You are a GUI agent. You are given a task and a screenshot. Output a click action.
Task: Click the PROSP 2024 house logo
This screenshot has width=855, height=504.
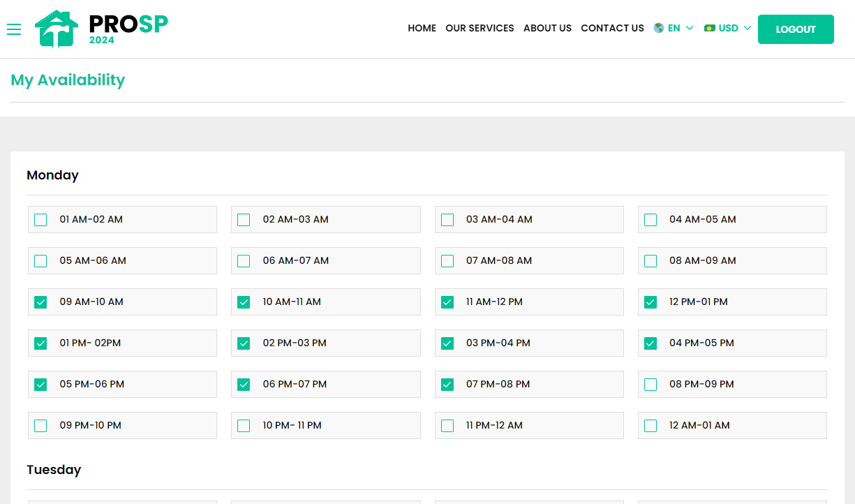[101, 29]
